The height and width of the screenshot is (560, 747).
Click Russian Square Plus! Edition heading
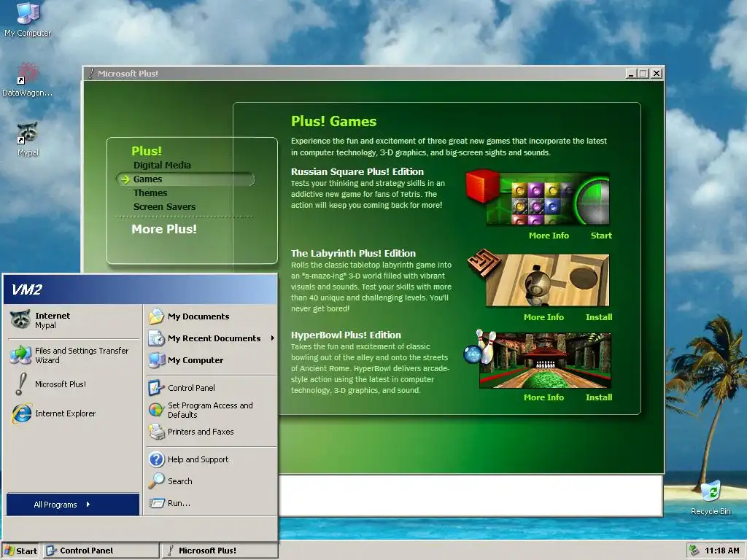[357, 171]
